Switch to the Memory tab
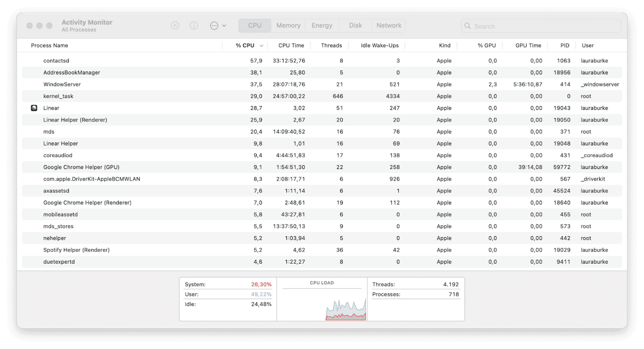 coord(288,25)
